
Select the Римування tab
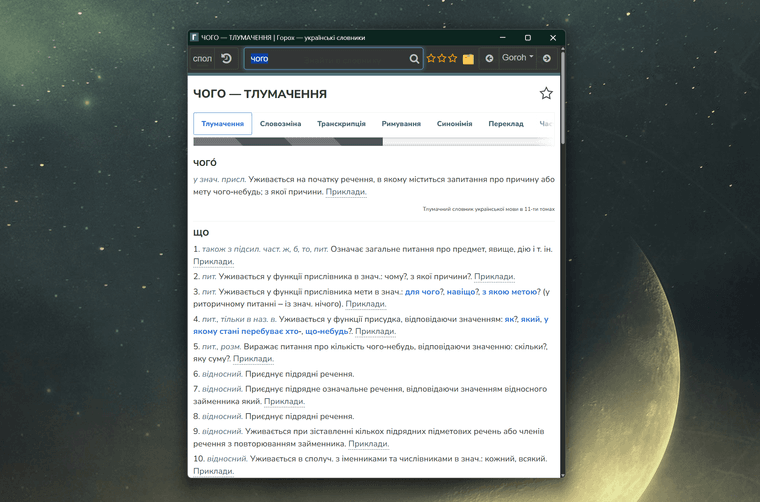pos(401,124)
